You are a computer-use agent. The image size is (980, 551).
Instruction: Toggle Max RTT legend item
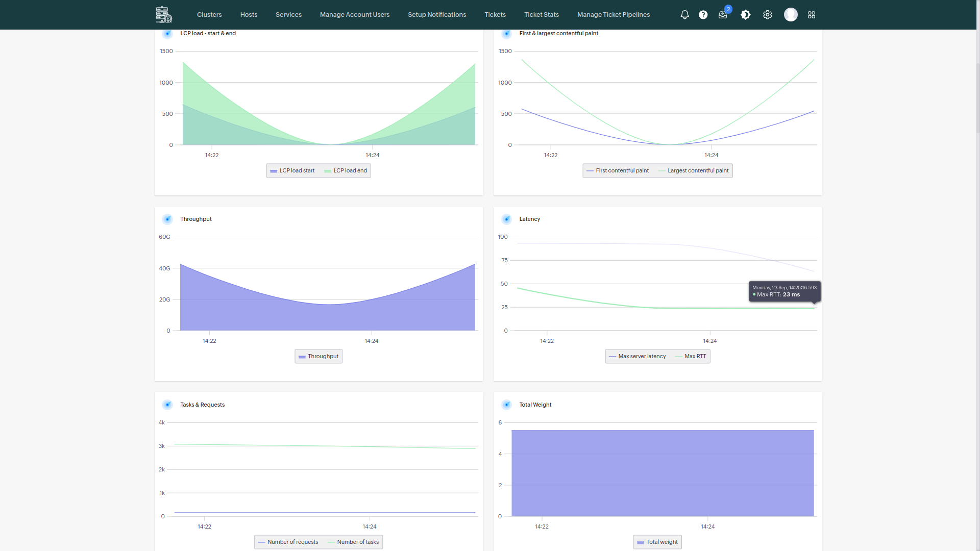point(691,357)
